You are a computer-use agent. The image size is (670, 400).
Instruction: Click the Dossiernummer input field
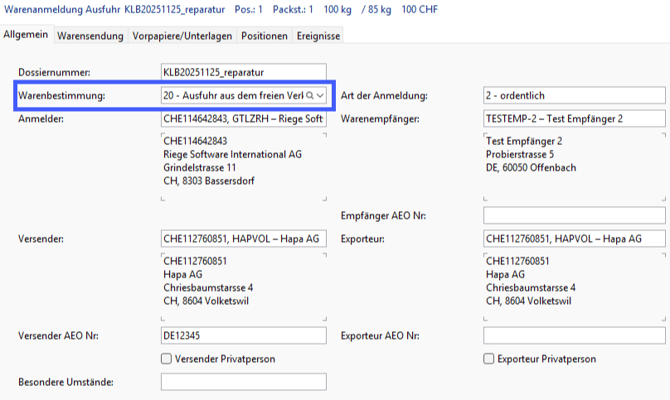click(x=243, y=72)
